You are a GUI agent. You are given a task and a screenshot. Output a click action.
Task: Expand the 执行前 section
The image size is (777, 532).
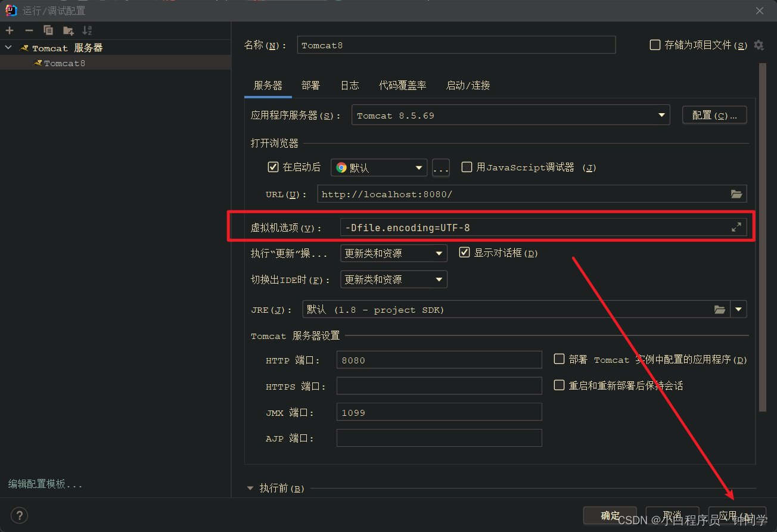(x=250, y=489)
